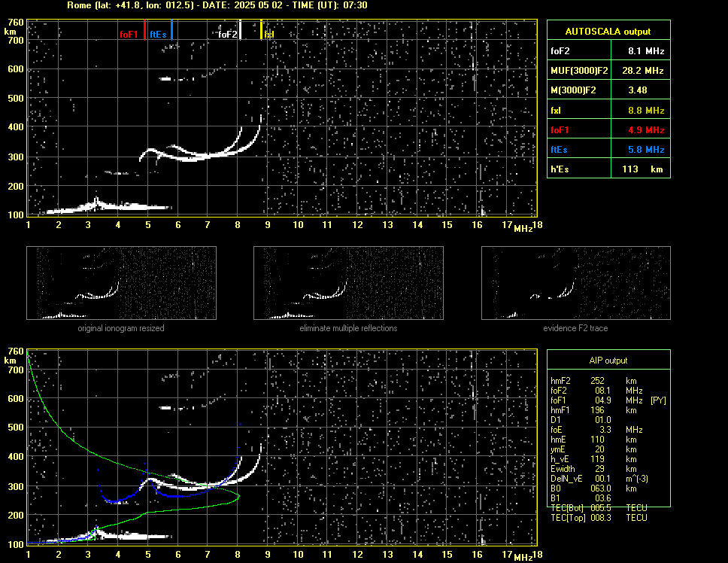Image resolution: width=728 pixels, height=563 pixels.
Task: Select the ymE '20' value in AIP output
Action: [x=600, y=449]
